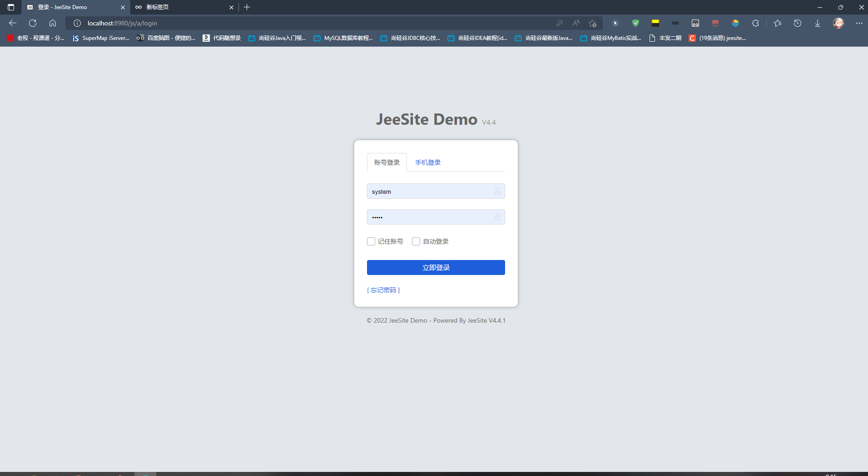This screenshot has width=868, height=476.
Task: Open a new browser tab
Action: click(x=247, y=7)
